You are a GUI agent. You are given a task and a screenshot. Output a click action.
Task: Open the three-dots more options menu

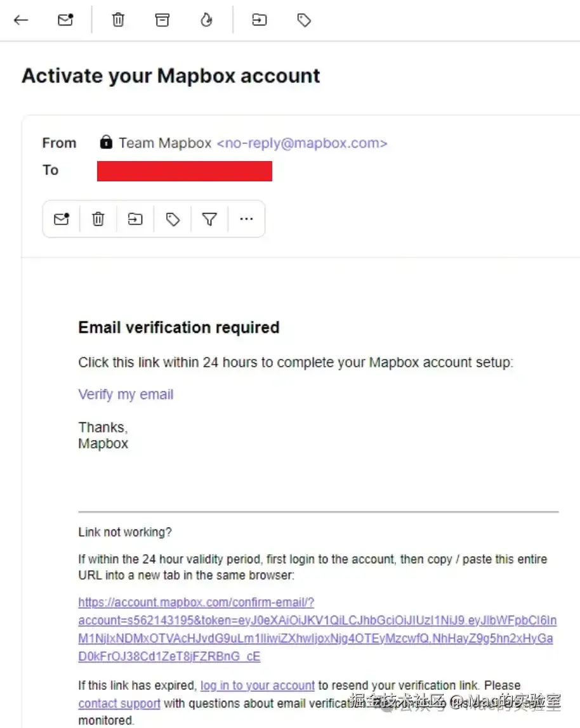246,219
